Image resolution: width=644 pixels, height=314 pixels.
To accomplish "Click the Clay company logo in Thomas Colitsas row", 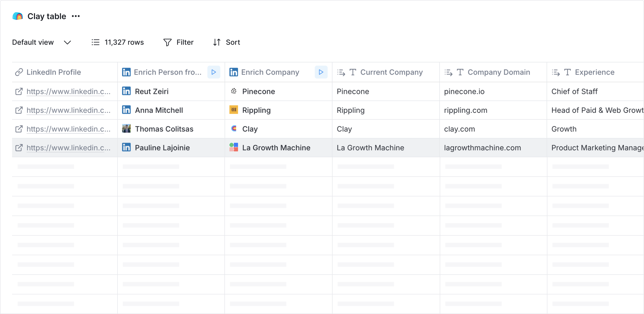I will [x=234, y=129].
